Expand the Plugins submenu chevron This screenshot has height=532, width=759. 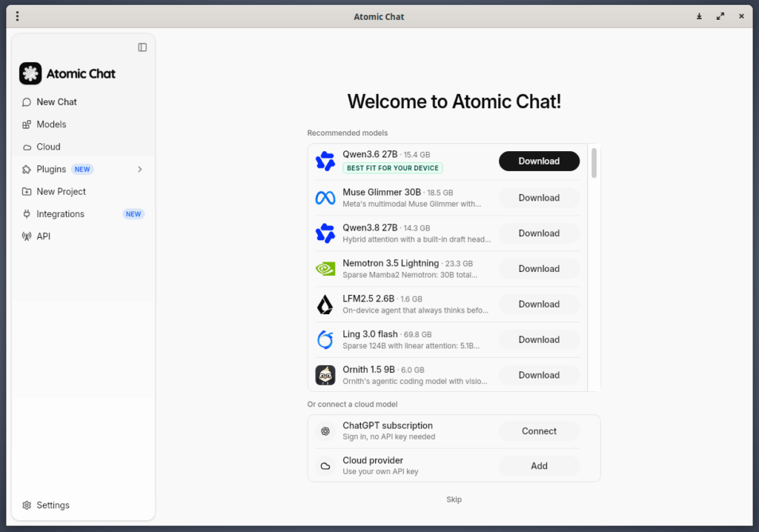pos(140,170)
